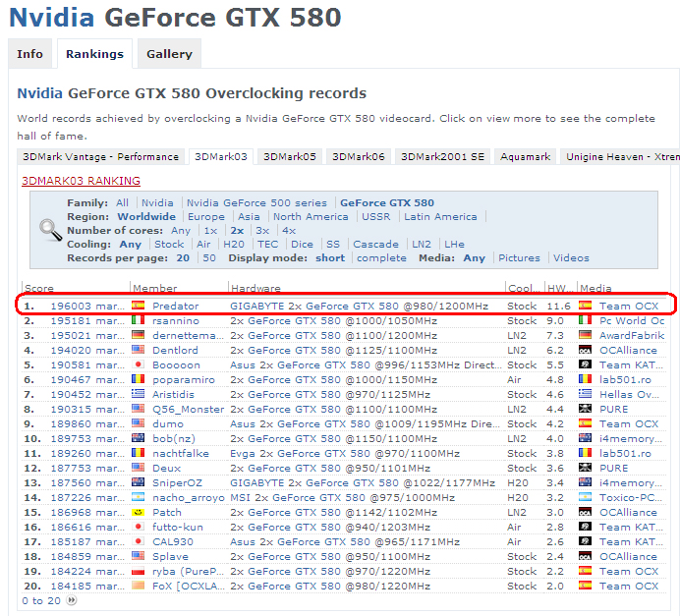Viewport: 680px width, 616px height.
Task: Open the Team OCX link for Predator
Action: (629, 307)
